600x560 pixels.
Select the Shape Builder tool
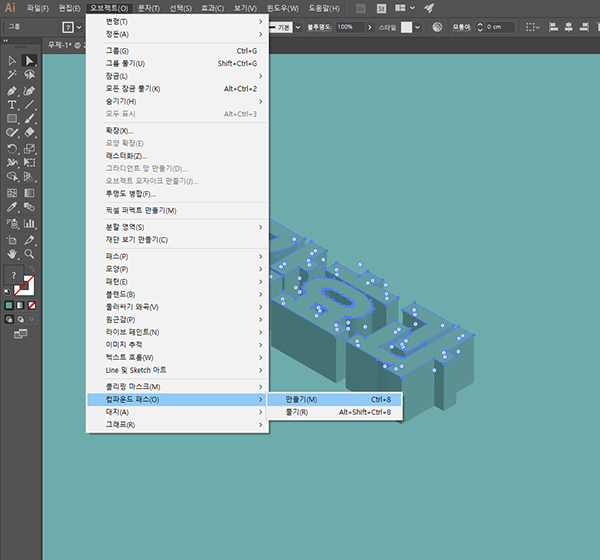coord(12,176)
